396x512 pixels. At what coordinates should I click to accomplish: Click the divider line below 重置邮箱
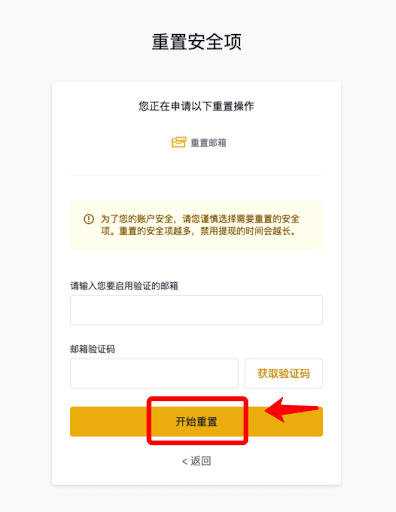[196, 175]
